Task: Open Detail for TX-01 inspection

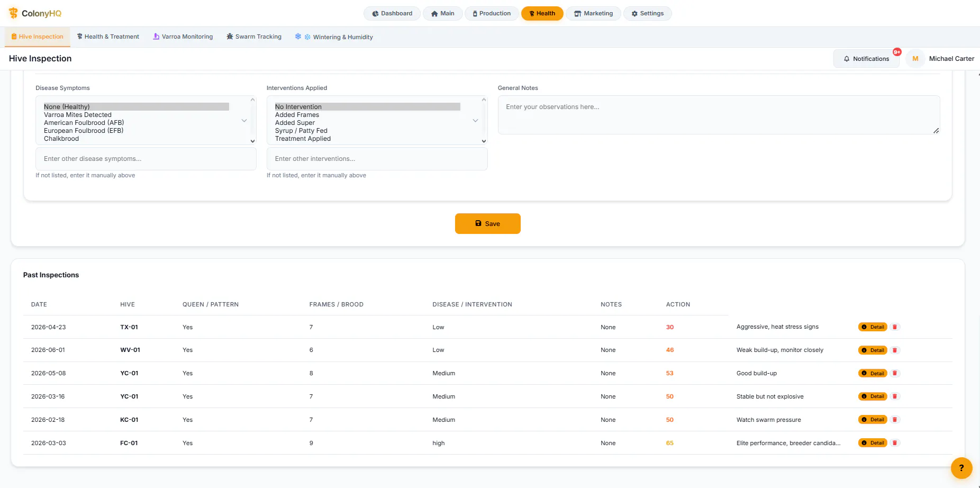Action: [x=873, y=327]
